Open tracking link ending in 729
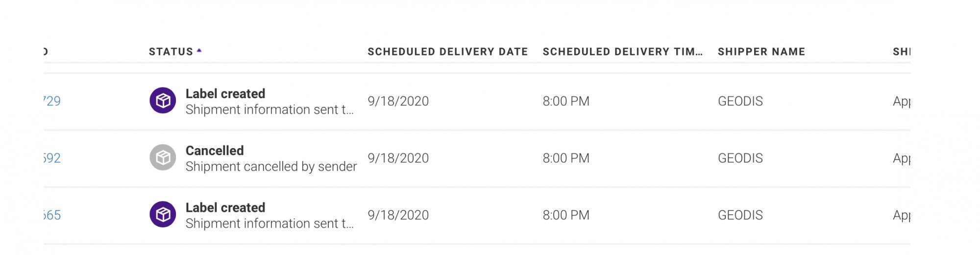The image size is (980, 255). tap(52, 101)
